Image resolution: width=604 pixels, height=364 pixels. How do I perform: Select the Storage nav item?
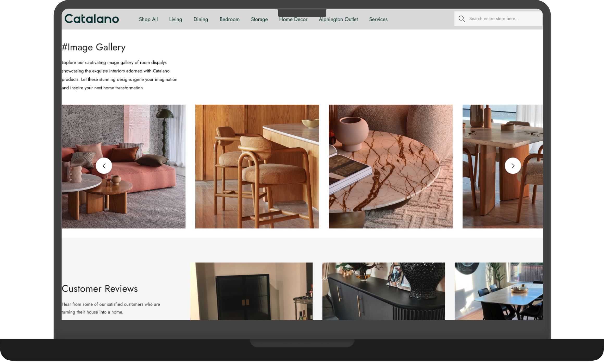coord(259,19)
